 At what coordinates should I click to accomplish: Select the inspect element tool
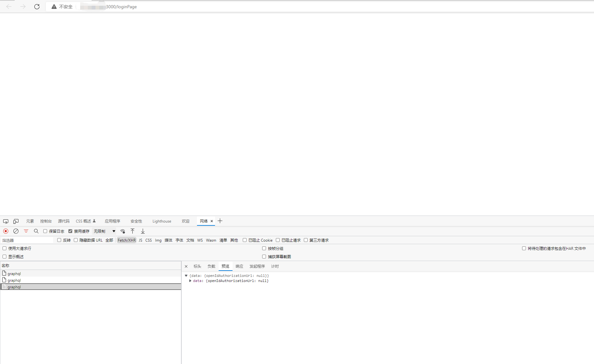(6, 221)
